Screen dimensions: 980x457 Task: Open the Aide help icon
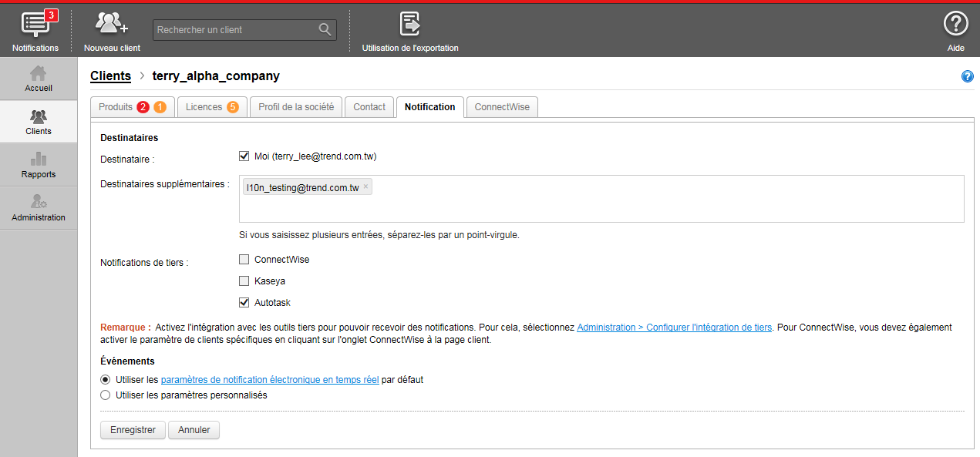pyautogui.click(x=955, y=25)
